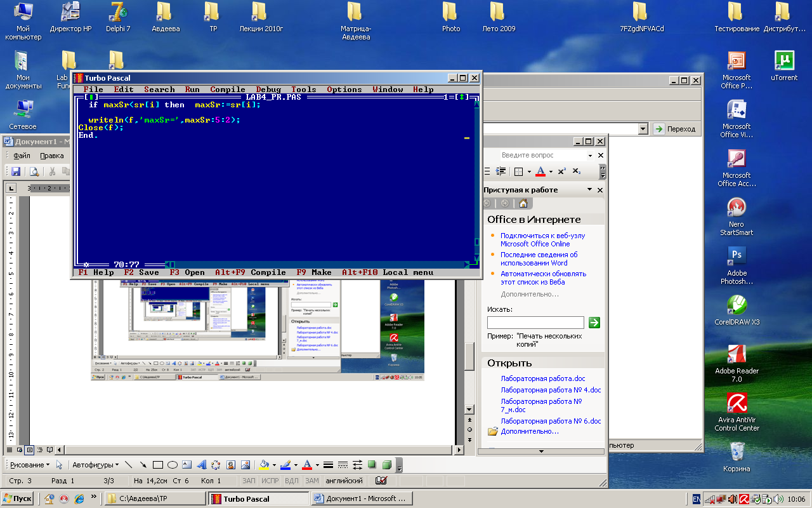Open the Line Color dropdown arrow
Screen dimensions: 812x508
click(x=295, y=465)
